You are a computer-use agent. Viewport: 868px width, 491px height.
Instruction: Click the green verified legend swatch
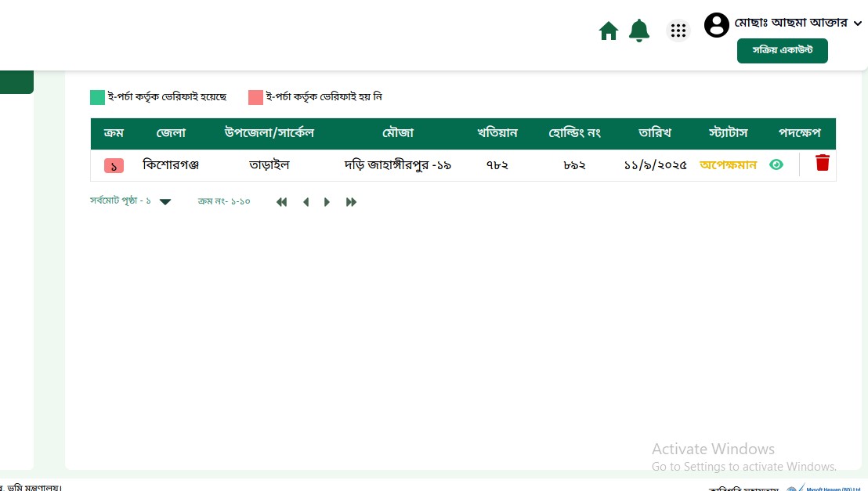(x=97, y=97)
